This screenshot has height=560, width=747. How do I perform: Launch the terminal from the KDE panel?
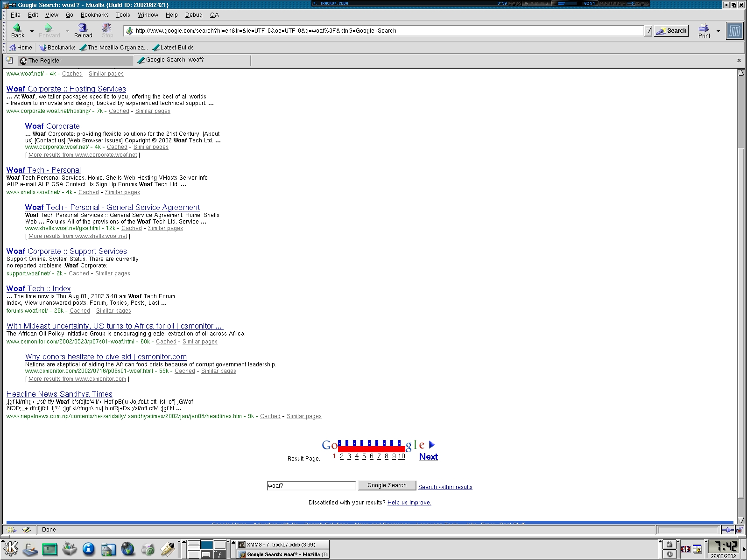[50, 549]
